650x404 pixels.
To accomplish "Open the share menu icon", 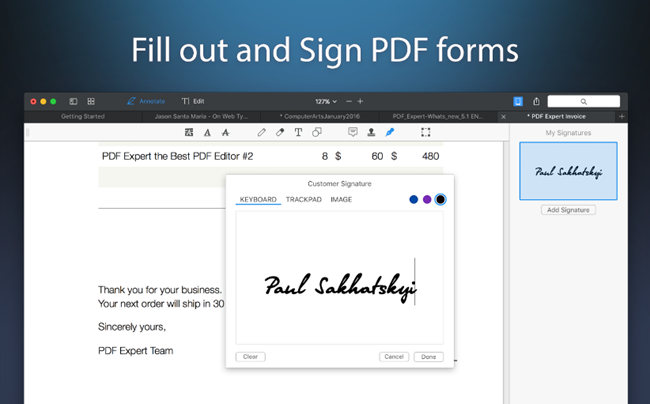I will pyautogui.click(x=536, y=101).
